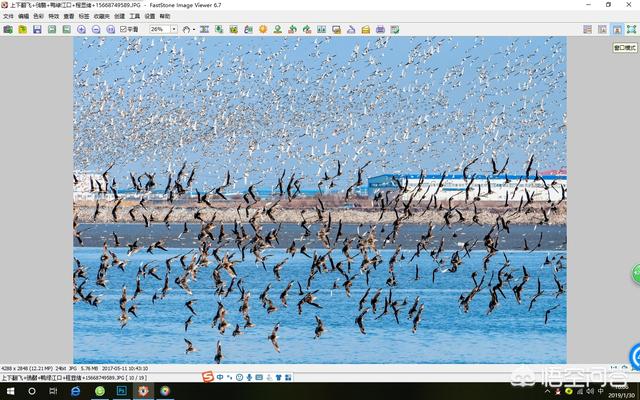Viewport: 640px width, 400px height.
Task: Open the Clone and Heal stamp icon
Action: click(x=278, y=29)
